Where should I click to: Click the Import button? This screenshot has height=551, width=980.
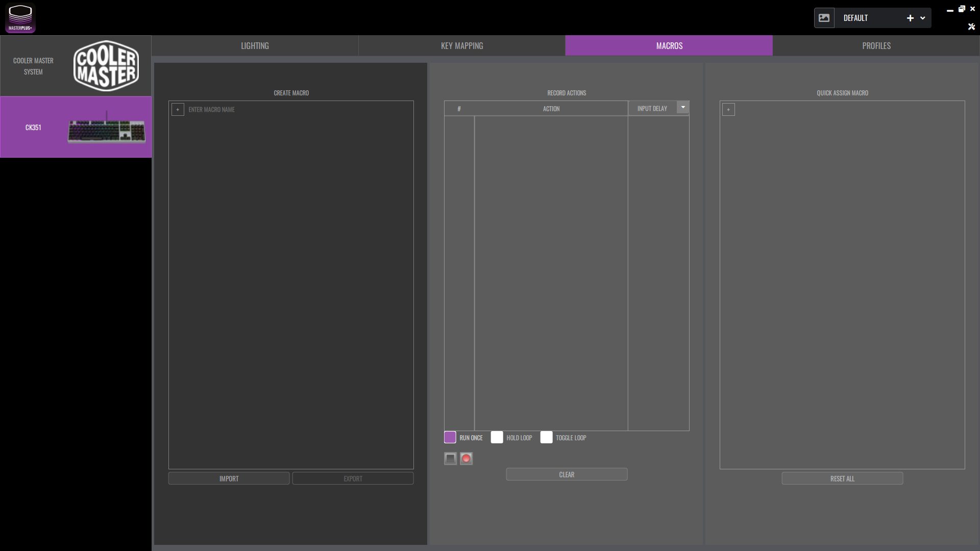(229, 479)
